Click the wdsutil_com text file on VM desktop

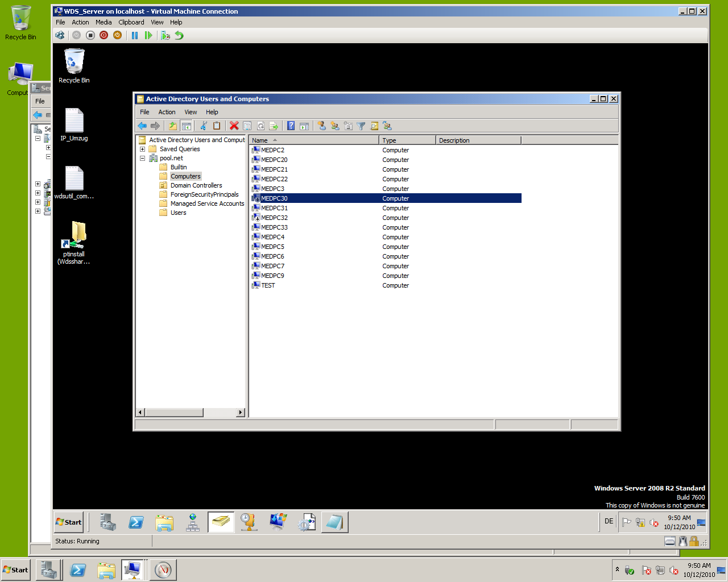click(74, 182)
